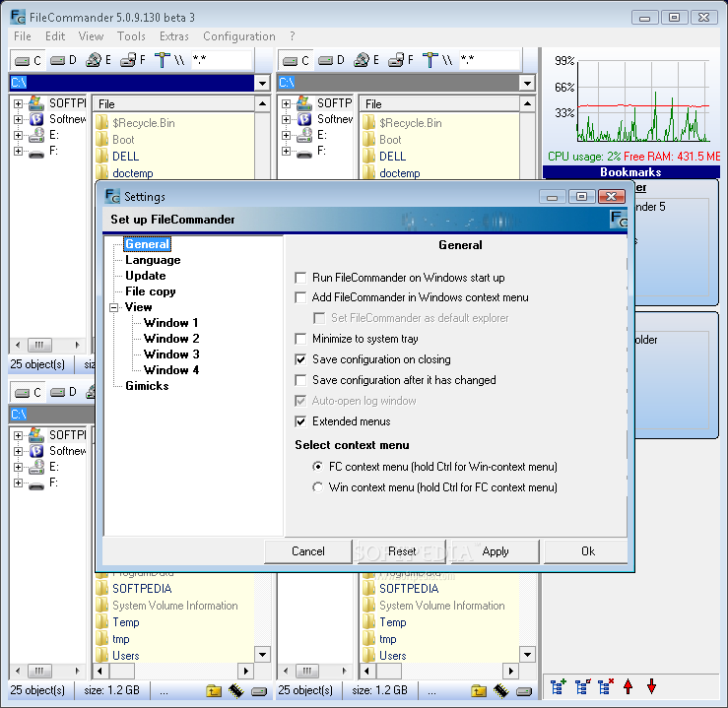The image size is (728, 708).
Task: Open the File menu
Action: (x=23, y=36)
